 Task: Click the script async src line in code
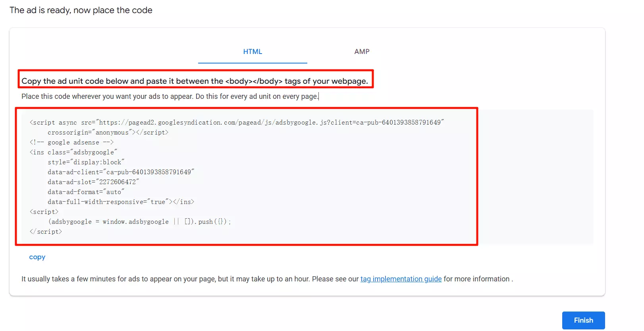pos(237,123)
